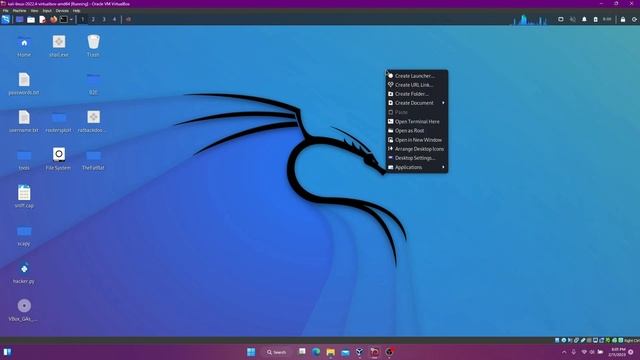
Task: Click the Windows taskbar Search box
Action: 277,352
